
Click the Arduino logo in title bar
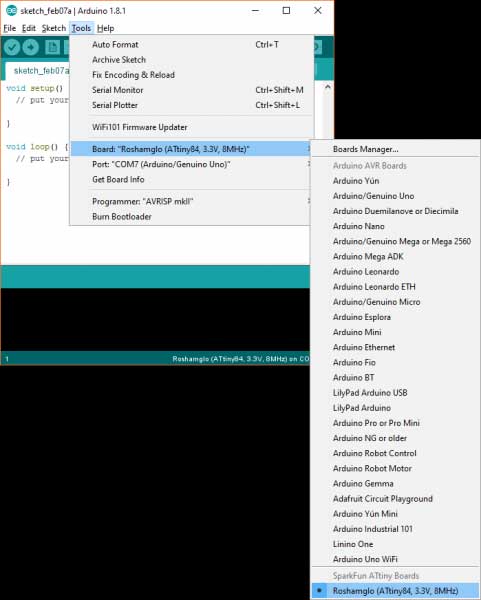(x=11, y=11)
